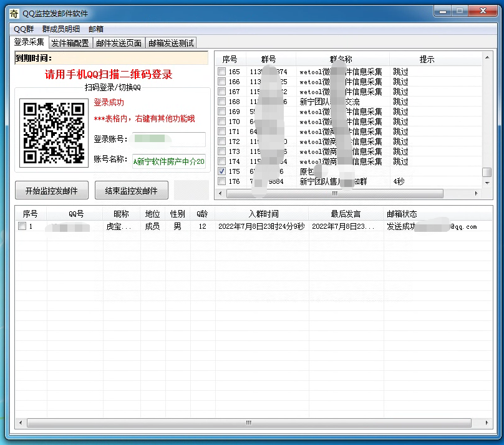Check the box for group row 168
Screen dimensions: 504x445
222,101
